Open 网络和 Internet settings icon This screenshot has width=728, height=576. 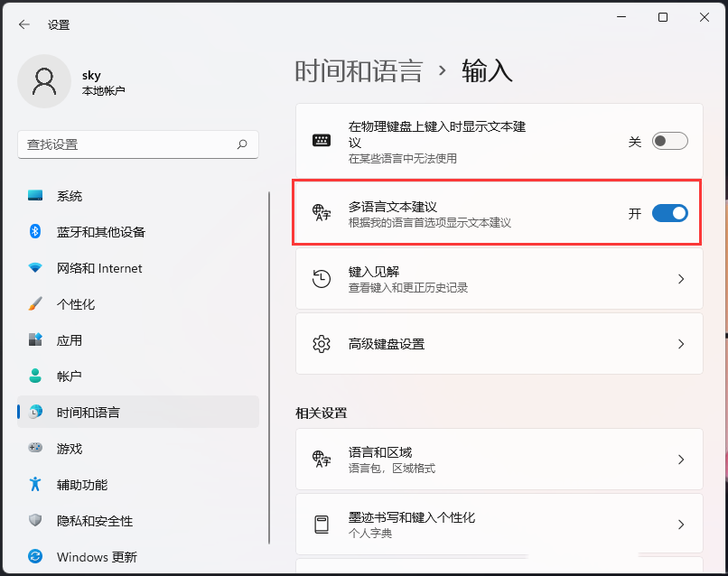[x=35, y=267]
